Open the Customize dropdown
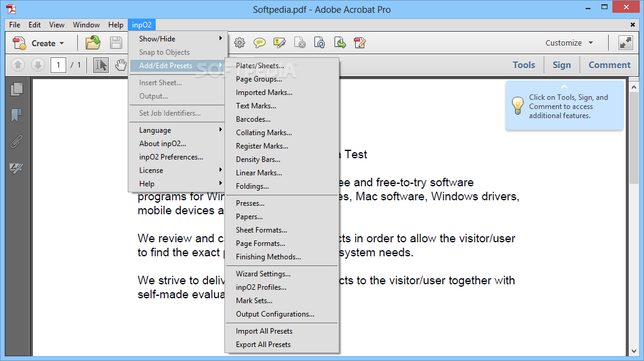This screenshot has height=361, width=644. coord(569,43)
